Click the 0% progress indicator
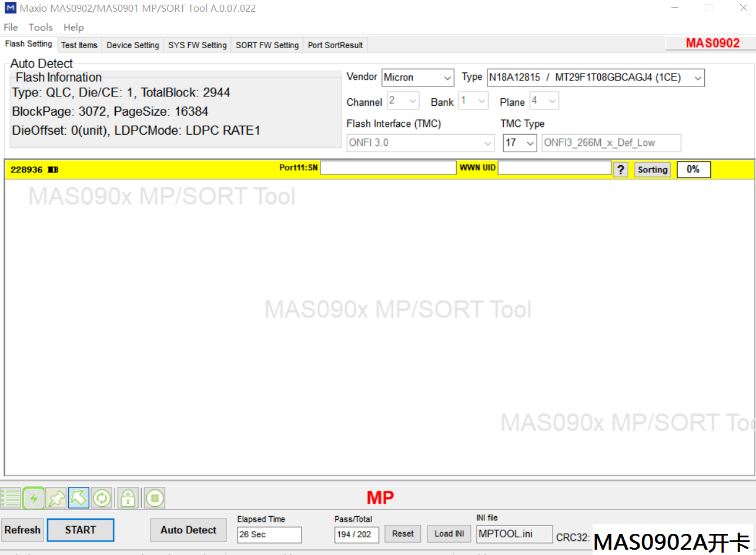 pos(693,169)
